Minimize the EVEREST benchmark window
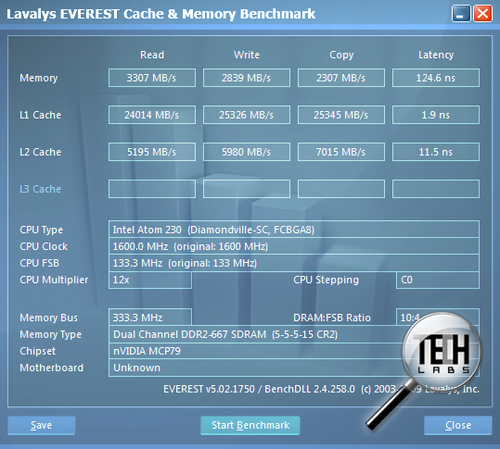Screen dimensions: 500x449 [461, 14]
